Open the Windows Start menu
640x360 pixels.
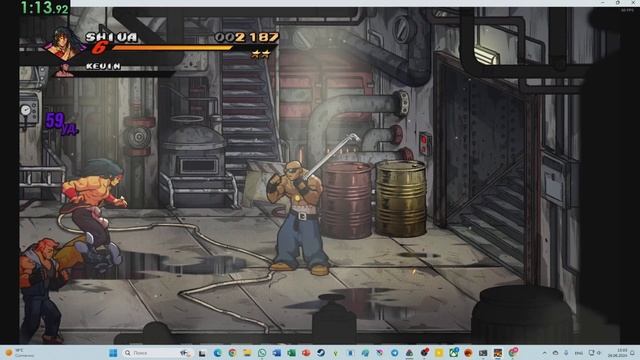click(x=113, y=353)
